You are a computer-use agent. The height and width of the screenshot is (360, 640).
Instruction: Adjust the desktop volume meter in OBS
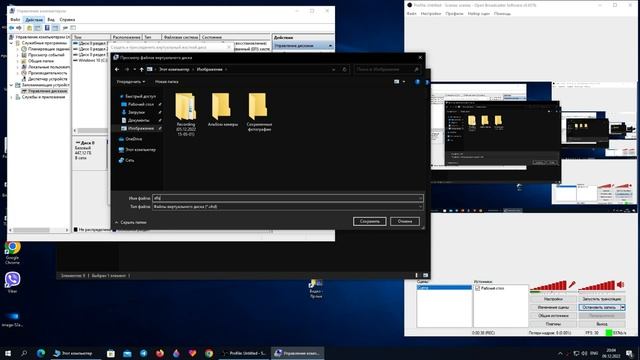click(597, 285)
